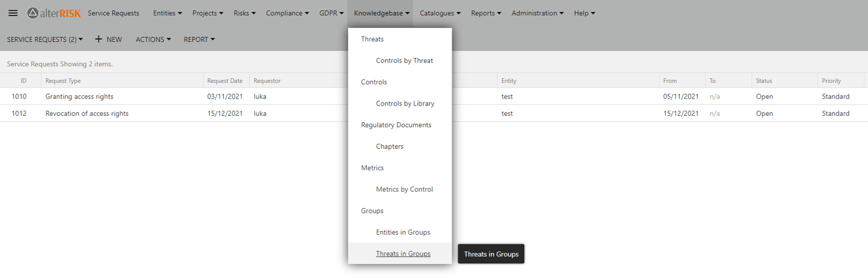Select Metrics by Control entry
The height and width of the screenshot is (278, 868).
point(404,190)
